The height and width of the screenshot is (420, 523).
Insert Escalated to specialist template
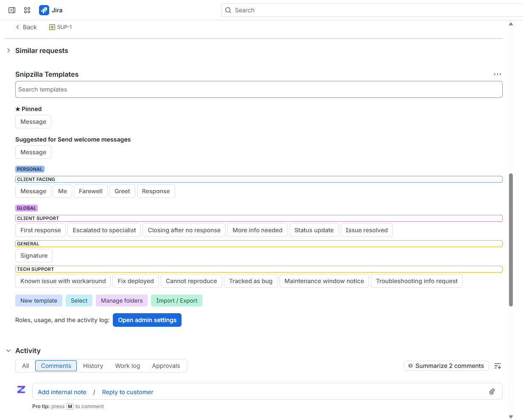click(x=104, y=230)
